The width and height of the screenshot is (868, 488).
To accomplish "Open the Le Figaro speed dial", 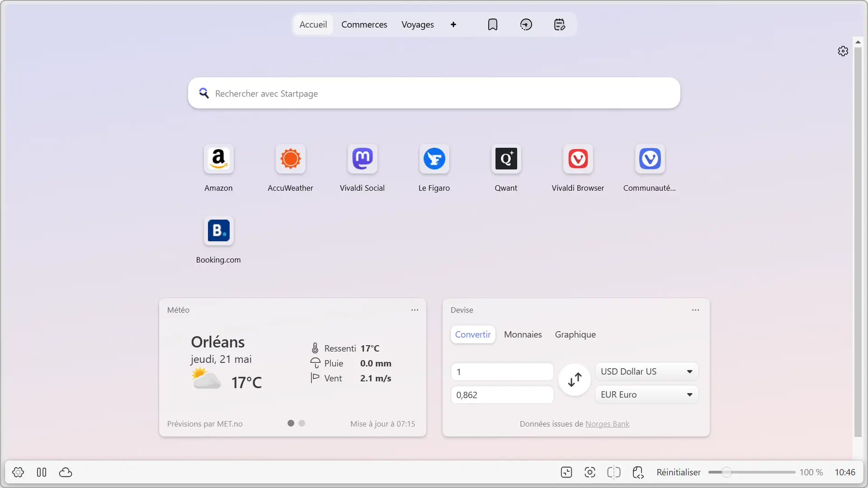I will 434,159.
